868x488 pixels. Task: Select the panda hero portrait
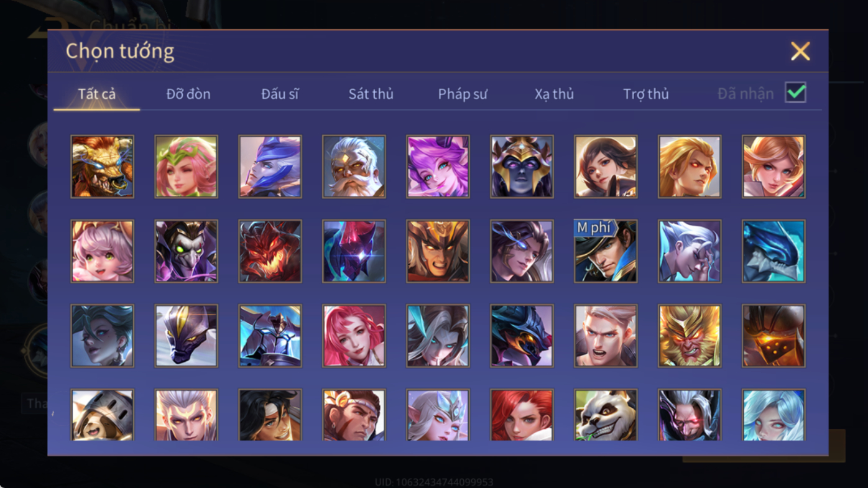click(606, 415)
